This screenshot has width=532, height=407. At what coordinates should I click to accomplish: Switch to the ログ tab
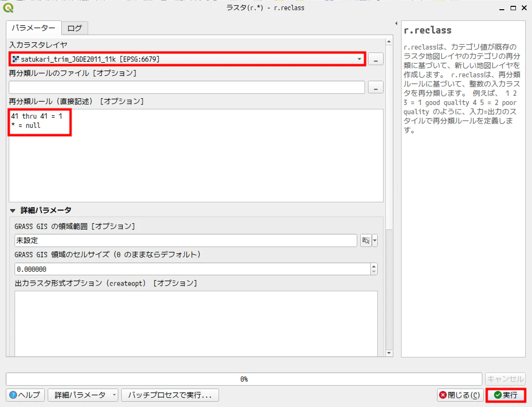click(74, 28)
